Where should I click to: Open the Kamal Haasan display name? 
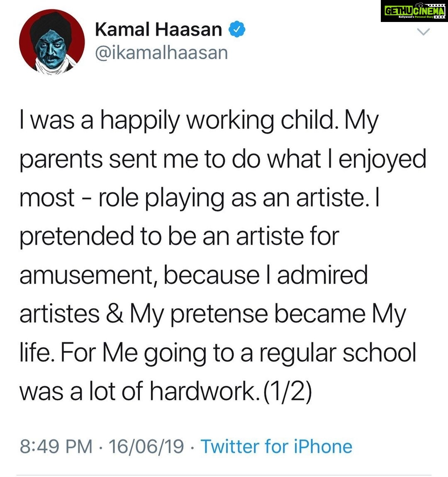click(158, 30)
